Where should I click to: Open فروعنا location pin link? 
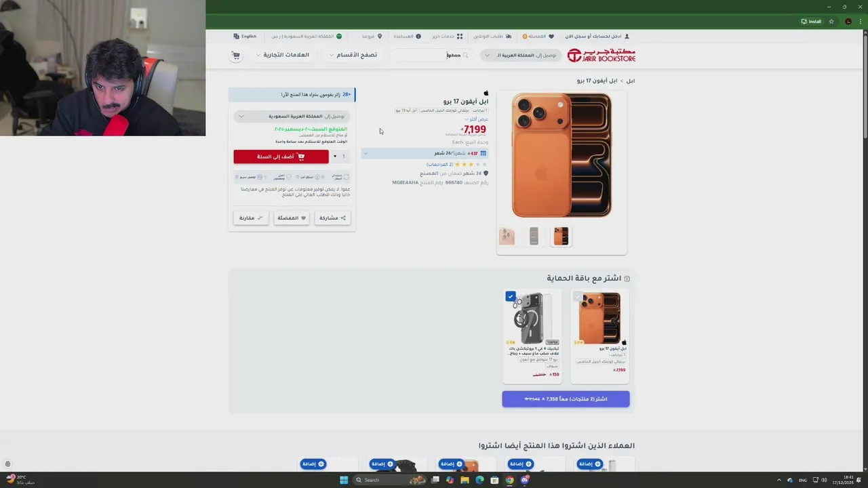tap(372, 36)
